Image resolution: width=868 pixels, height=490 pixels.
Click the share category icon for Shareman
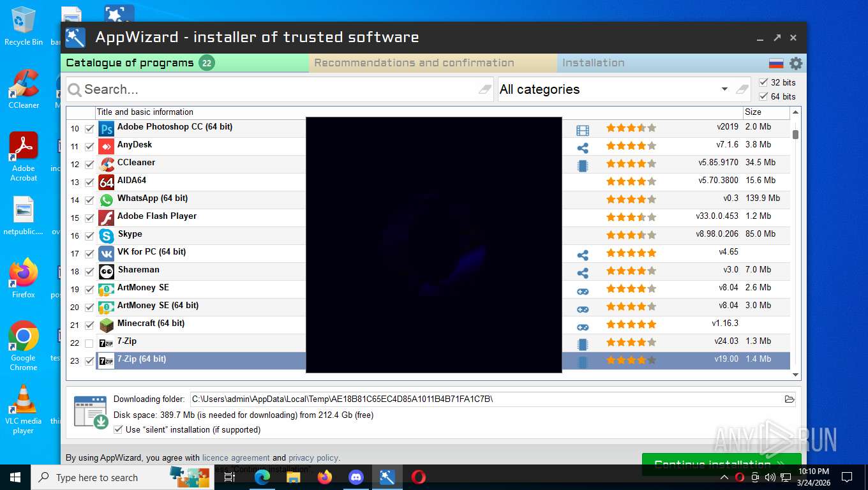(583, 273)
